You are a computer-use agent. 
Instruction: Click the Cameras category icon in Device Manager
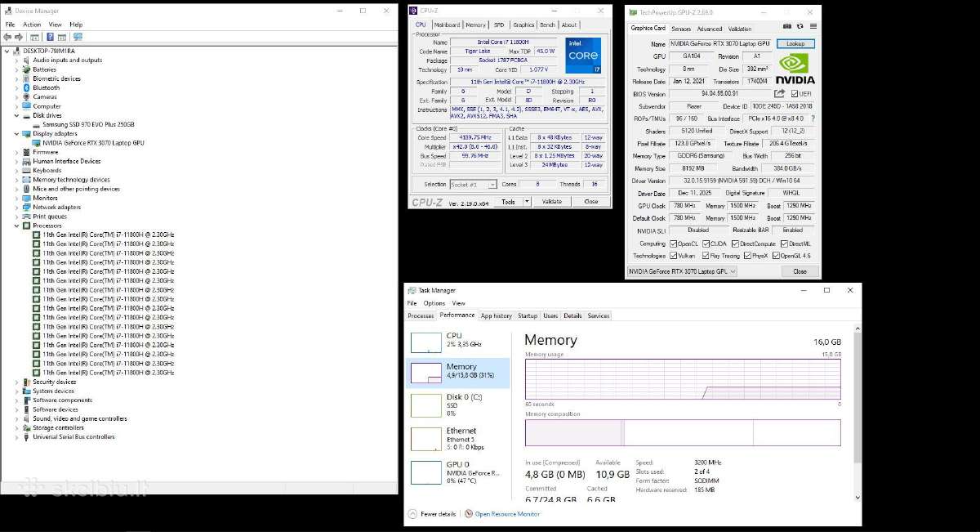pos(26,96)
